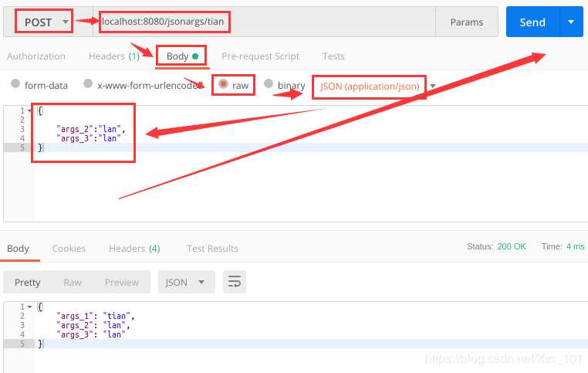Send the request
The width and height of the screenshot is (588, 373).
(x=532, y=22)
